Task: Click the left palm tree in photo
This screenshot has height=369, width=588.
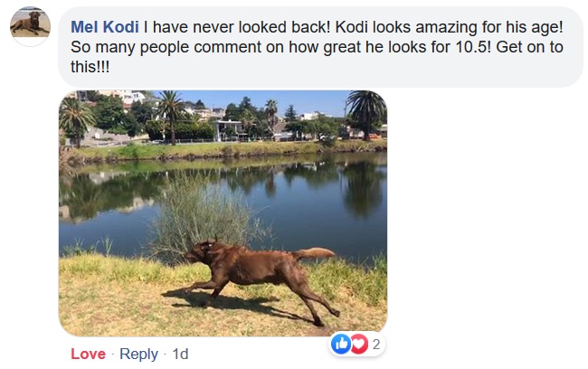Action: pos(75,118)
